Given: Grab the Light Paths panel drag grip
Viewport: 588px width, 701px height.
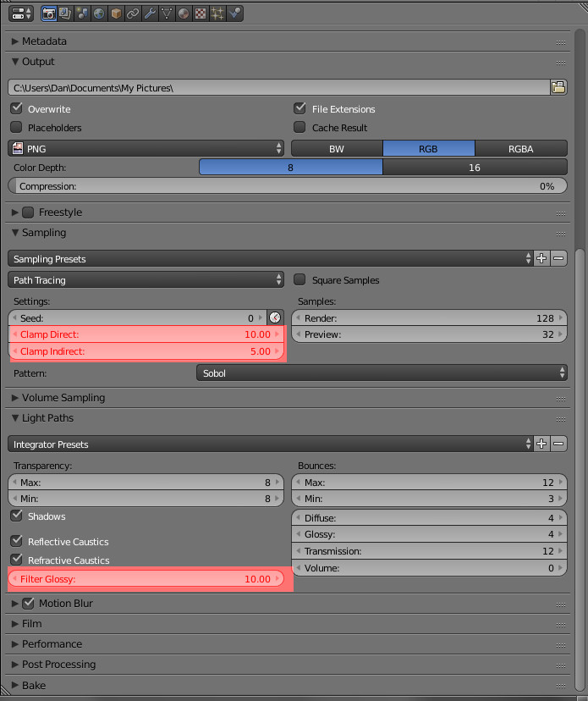Looking at the screenshot, I should click(x=561, y=419).
